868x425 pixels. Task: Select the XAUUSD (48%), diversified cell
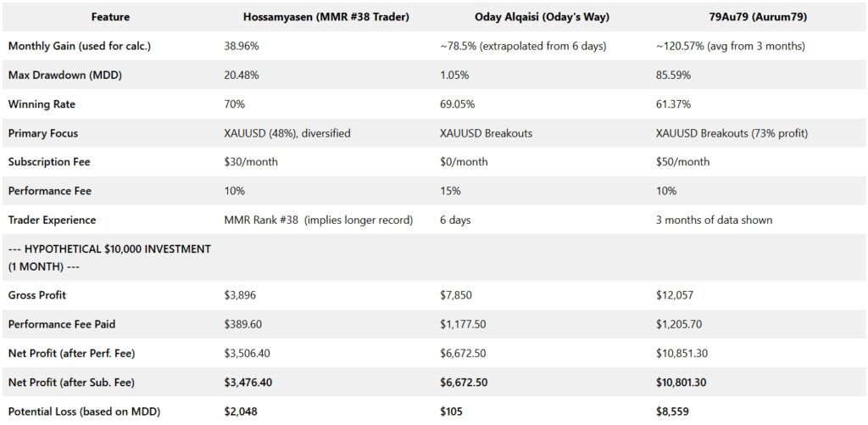coord(287,133)
